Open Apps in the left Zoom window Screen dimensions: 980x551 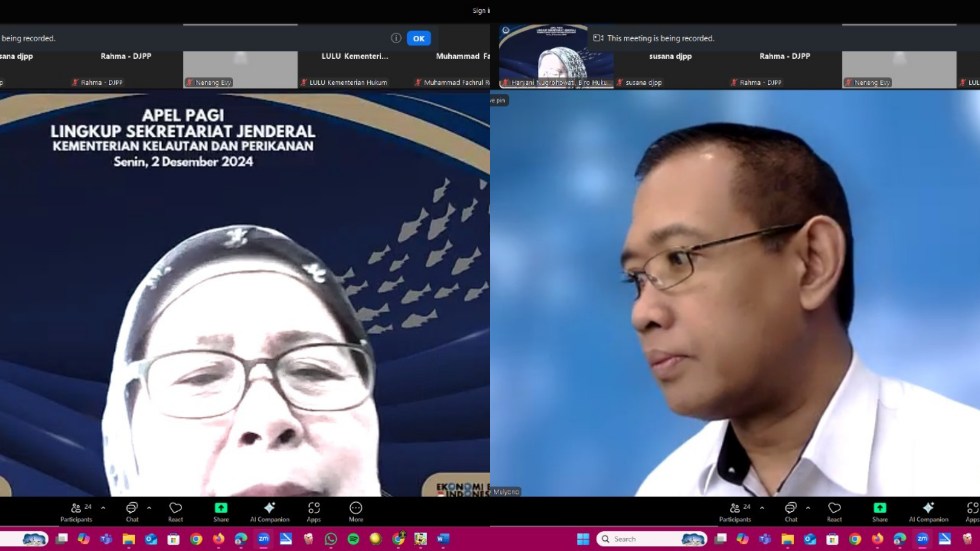[x=314, y=512]
